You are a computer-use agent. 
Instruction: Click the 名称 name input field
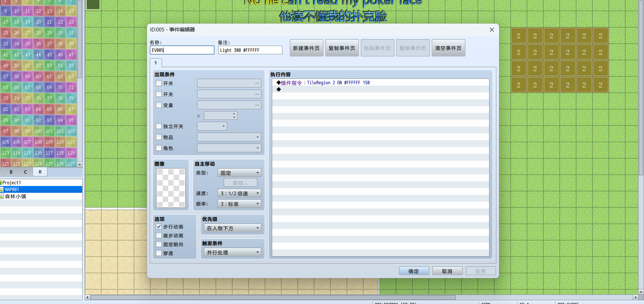[182, 50]
